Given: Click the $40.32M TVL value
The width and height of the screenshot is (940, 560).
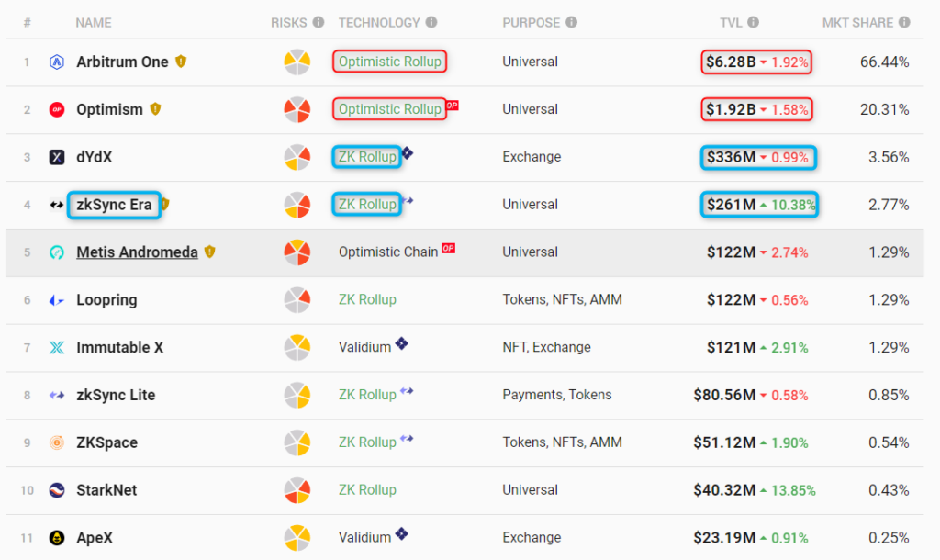Looking at the screenshot, I should [x=724, y=490].
